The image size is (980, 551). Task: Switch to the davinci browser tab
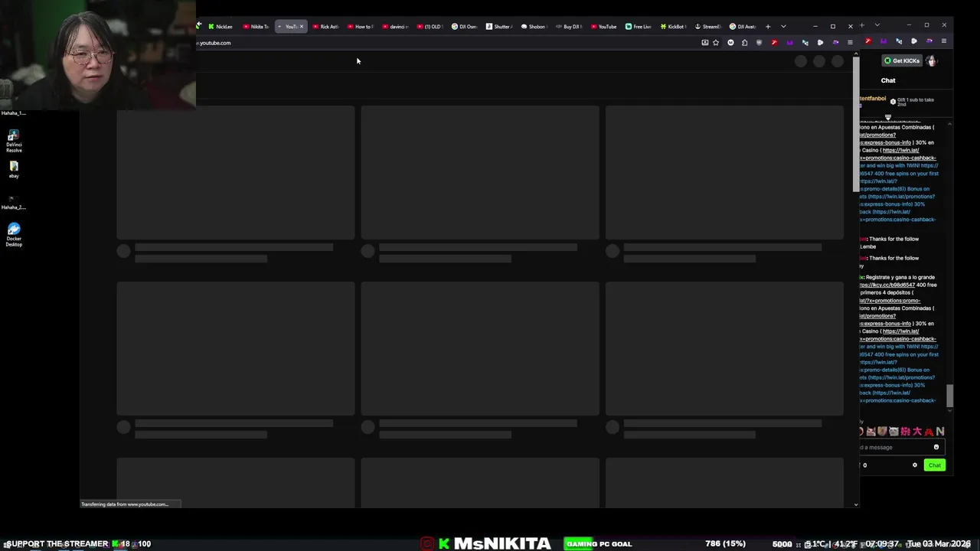[x=396, y=27]
